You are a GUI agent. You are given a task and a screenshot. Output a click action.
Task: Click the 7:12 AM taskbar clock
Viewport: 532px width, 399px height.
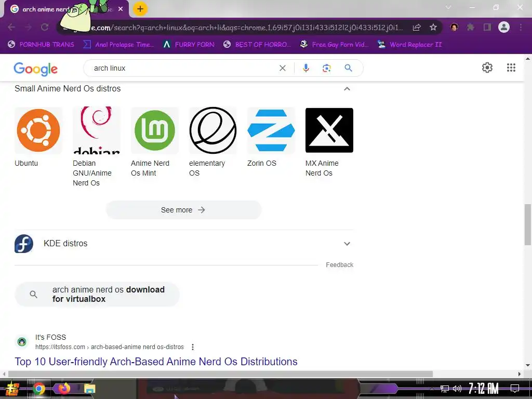(x=483, y=389)
